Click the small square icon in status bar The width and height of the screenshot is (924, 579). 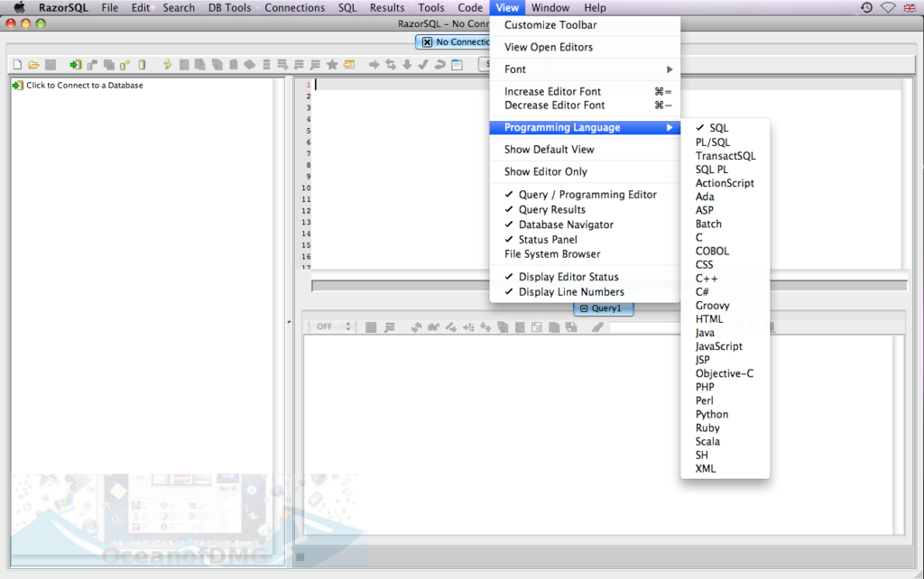[300, 556]
